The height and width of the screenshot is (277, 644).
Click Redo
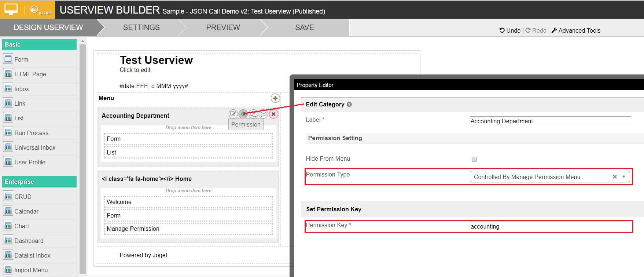536,30
